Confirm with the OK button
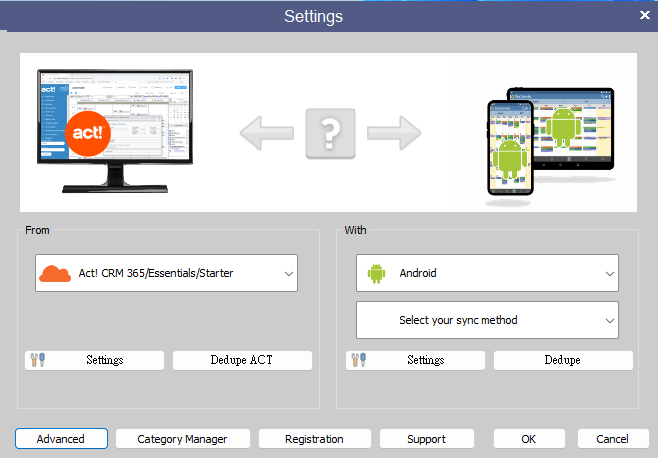658x458 pixels. (529, 439)
